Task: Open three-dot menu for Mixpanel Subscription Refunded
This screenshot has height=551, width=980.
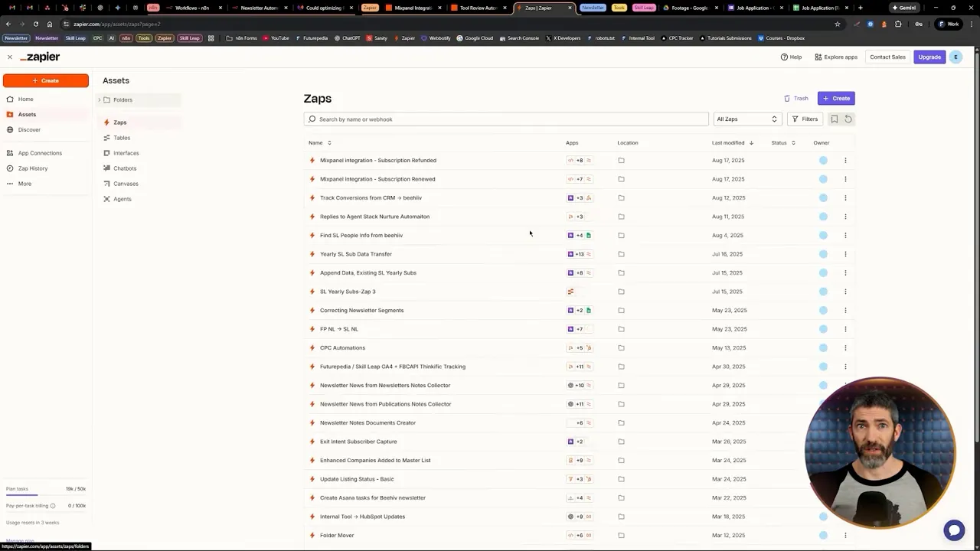Action: 845,161
